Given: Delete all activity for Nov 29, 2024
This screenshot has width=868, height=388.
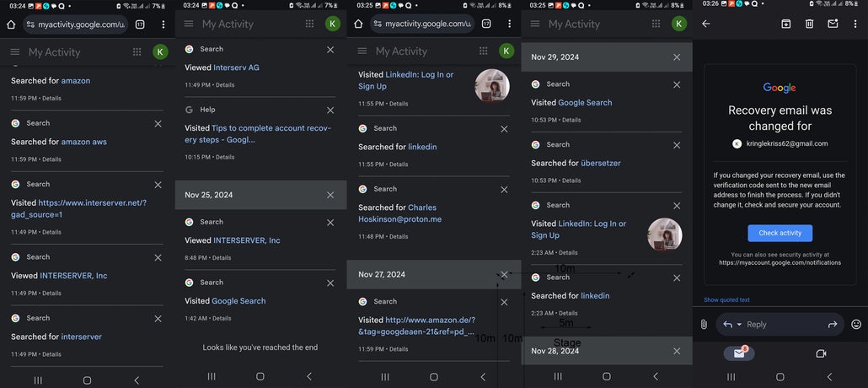Looking at the screenshot, I should (677, 57).
